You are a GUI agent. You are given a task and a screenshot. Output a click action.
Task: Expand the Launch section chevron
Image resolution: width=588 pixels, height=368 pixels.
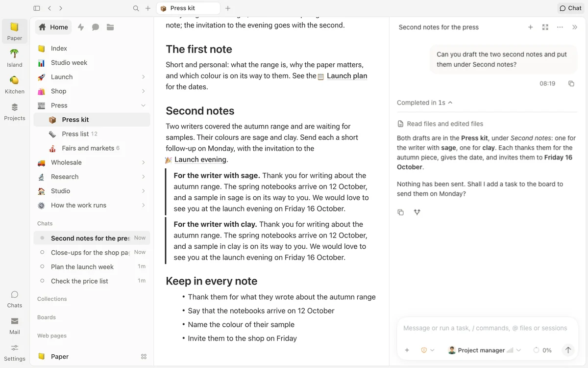pyautogui.click(x=143, y=77)
